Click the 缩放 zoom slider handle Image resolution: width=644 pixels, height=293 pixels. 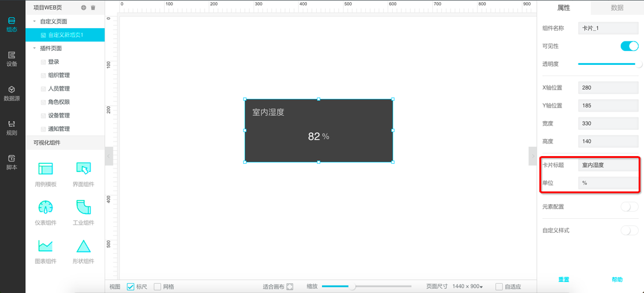(x=352, y=287)
